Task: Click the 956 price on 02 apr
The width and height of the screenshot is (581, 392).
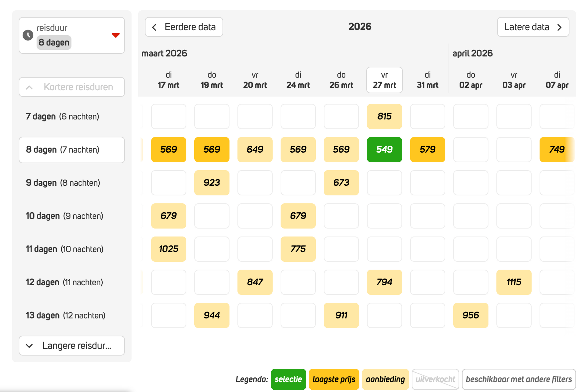Action: pyautogui.click(x=471, y=315)
